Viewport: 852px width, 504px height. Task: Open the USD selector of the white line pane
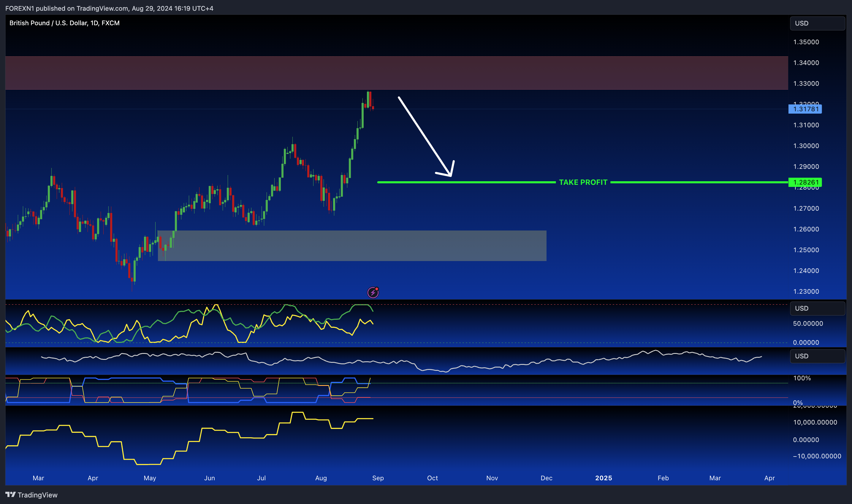(817, 356)
